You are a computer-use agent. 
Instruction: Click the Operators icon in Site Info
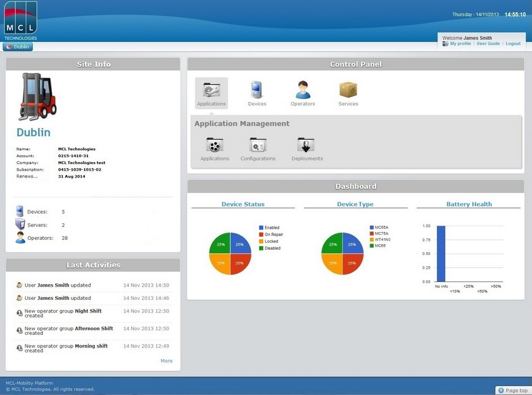tap(20, 238)
